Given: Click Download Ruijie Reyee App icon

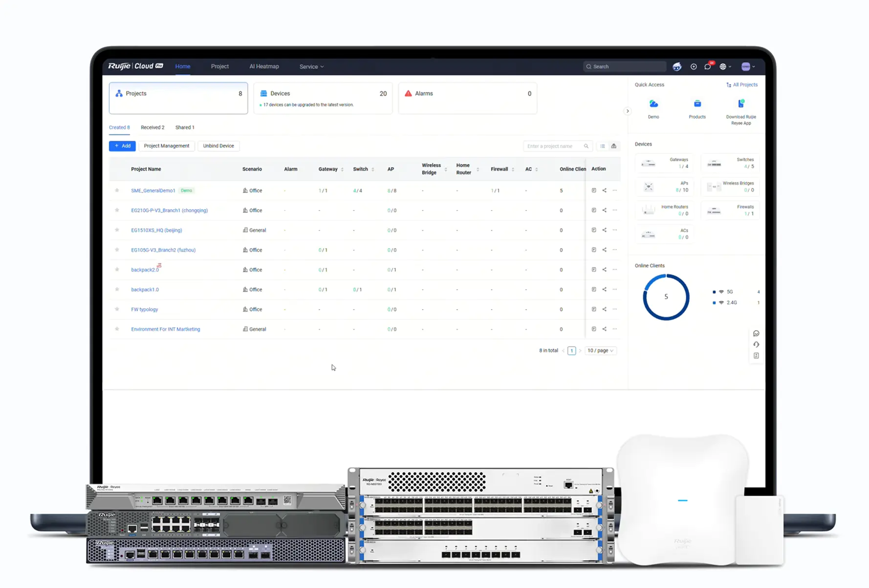Looking at the screenshot, I should click(x=741, y=104).
